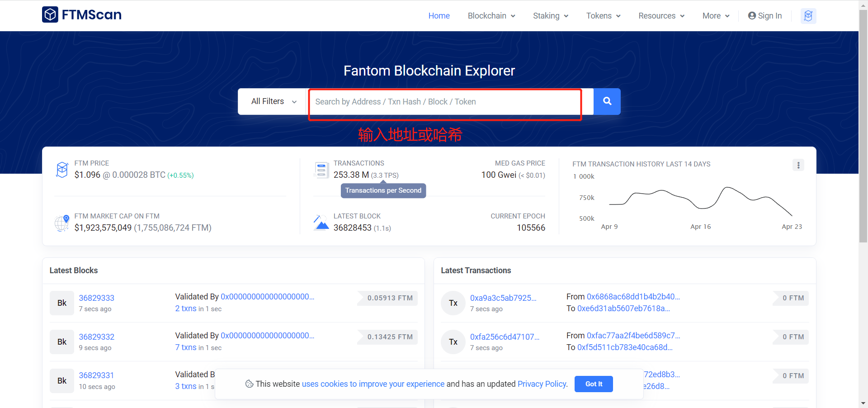Click the page's vertical scrollbar
868x408 pixels.
click(x=863, y=127)
